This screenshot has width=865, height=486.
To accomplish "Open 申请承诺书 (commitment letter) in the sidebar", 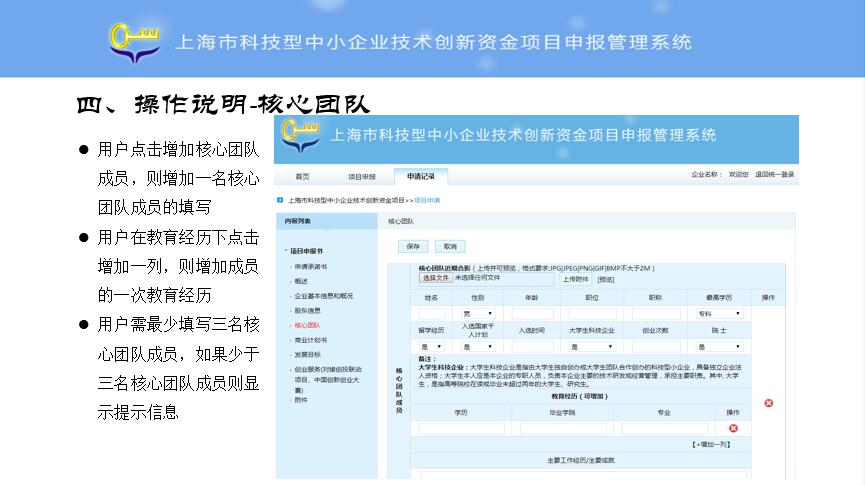I will (311, 266).
